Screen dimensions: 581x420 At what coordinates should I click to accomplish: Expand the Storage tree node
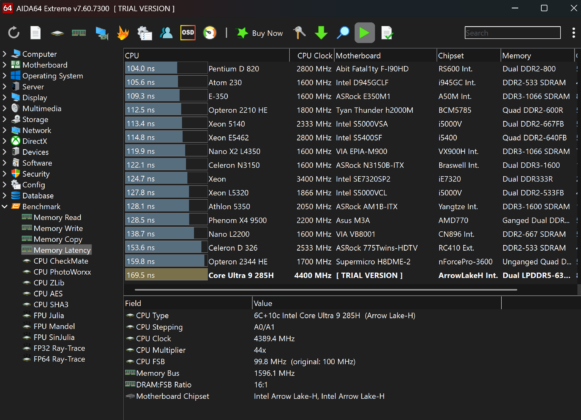click(x=4, y=119)
